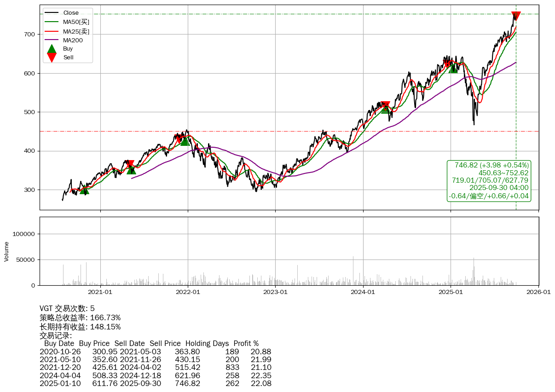Click the black Close line swatch in legend
555x392 pixels.
click(x=52, y=13)
